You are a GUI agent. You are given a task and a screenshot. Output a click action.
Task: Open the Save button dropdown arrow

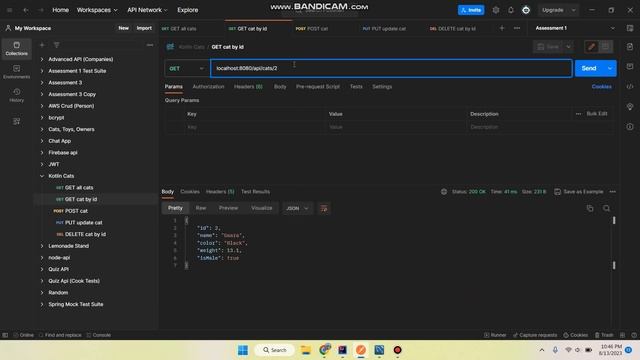coord(568,47)
